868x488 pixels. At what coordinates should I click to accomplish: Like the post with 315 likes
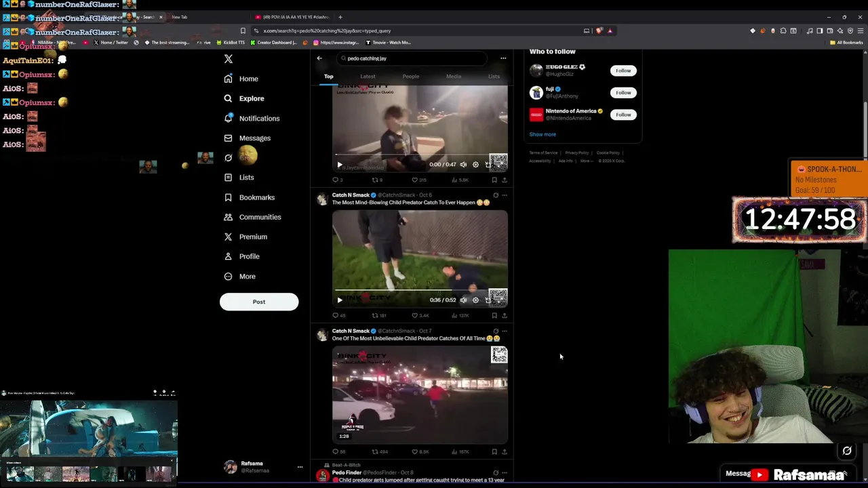pos(419,180)
